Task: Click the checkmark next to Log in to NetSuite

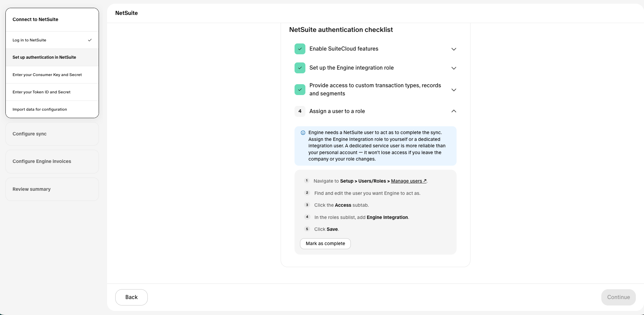Action: (x=90, y=40)
